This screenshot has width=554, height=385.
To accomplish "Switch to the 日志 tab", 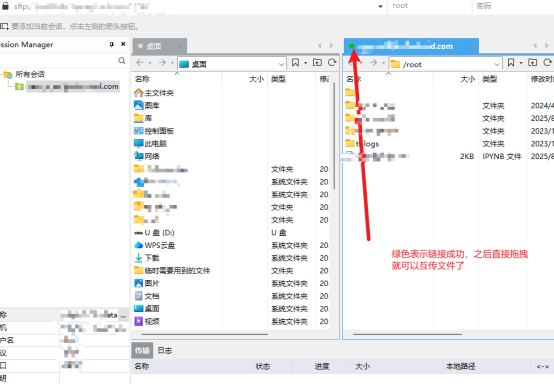I will [x=165, y=350].
